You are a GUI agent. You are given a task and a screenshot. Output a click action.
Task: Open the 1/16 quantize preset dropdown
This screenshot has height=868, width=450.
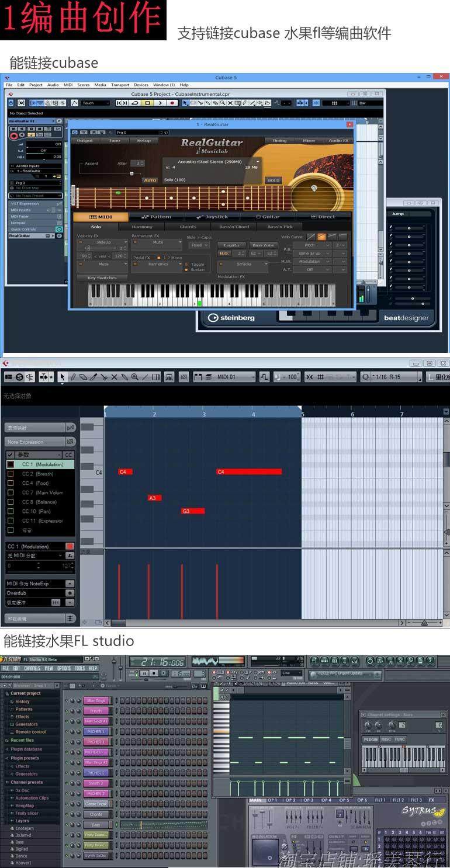(396, 377)
